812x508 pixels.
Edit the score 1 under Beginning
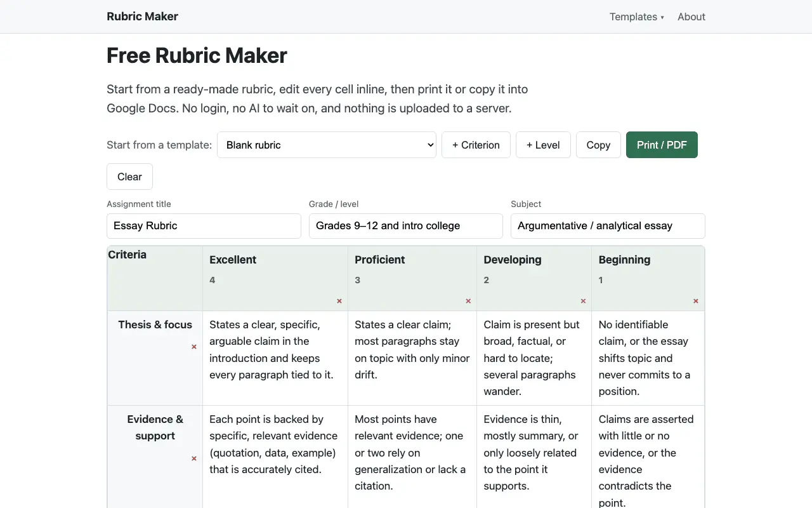[x=601, y=280]
